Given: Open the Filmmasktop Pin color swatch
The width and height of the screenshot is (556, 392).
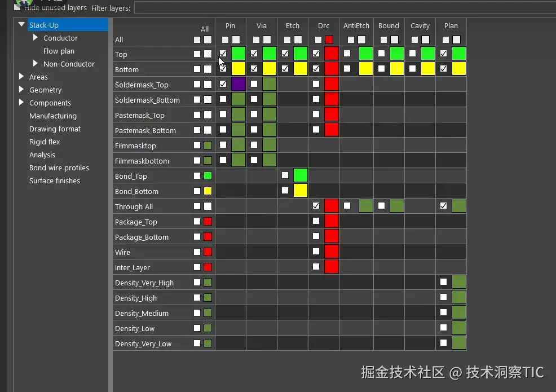Looking at the screenshot, I should click(239, 145).
